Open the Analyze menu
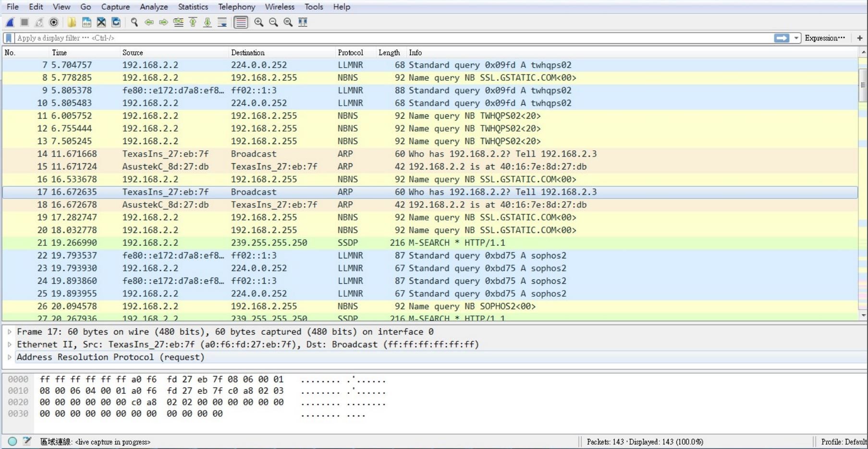 coord(154,7)
